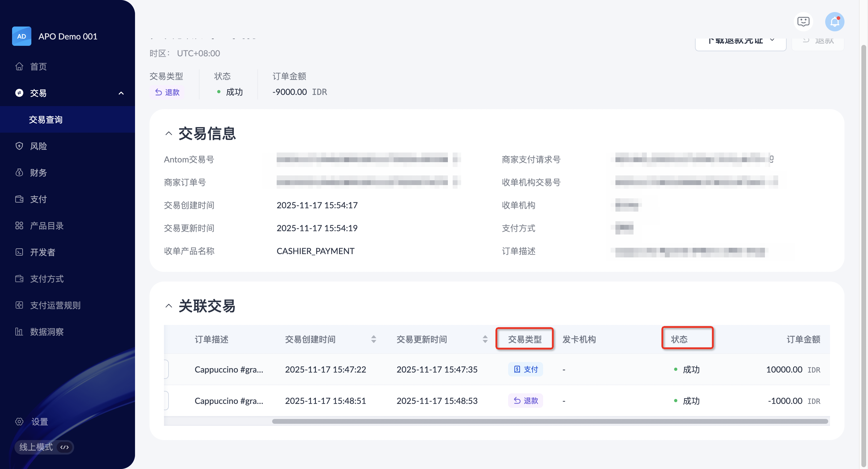Click the 设置 gear icon
Screen dimensions: 868x469
coord(19,421)
